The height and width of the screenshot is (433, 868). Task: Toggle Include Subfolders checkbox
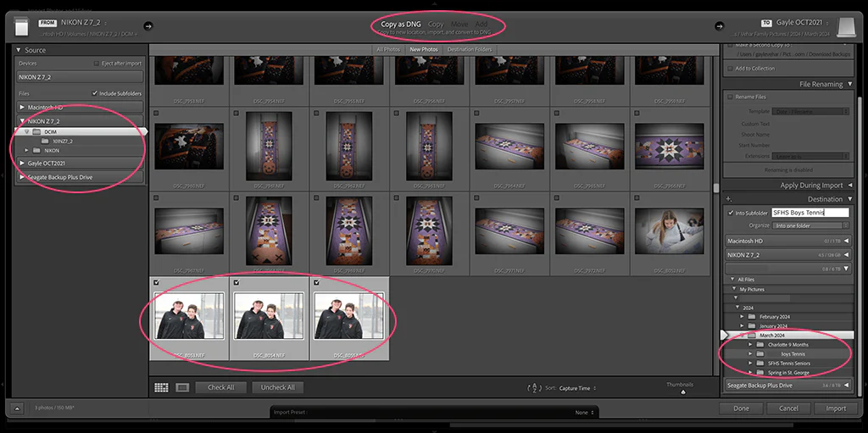[95, 93]
